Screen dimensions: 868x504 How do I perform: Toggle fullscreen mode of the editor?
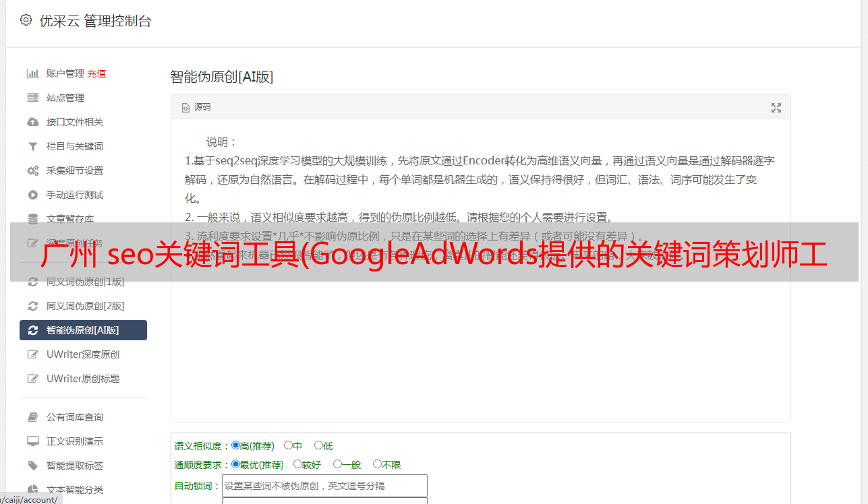coord(776,108)
